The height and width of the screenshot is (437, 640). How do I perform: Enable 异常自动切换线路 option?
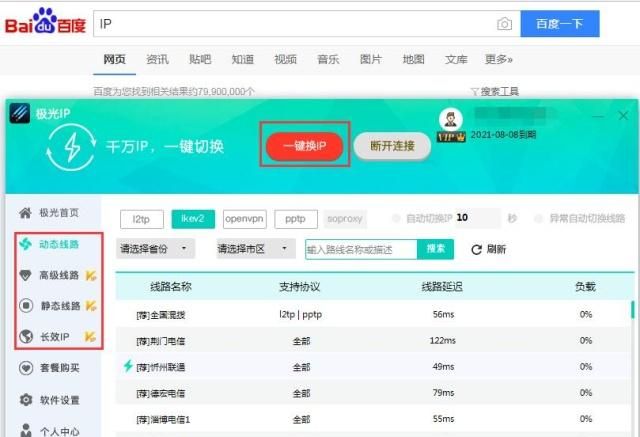(x=538, y=218)
